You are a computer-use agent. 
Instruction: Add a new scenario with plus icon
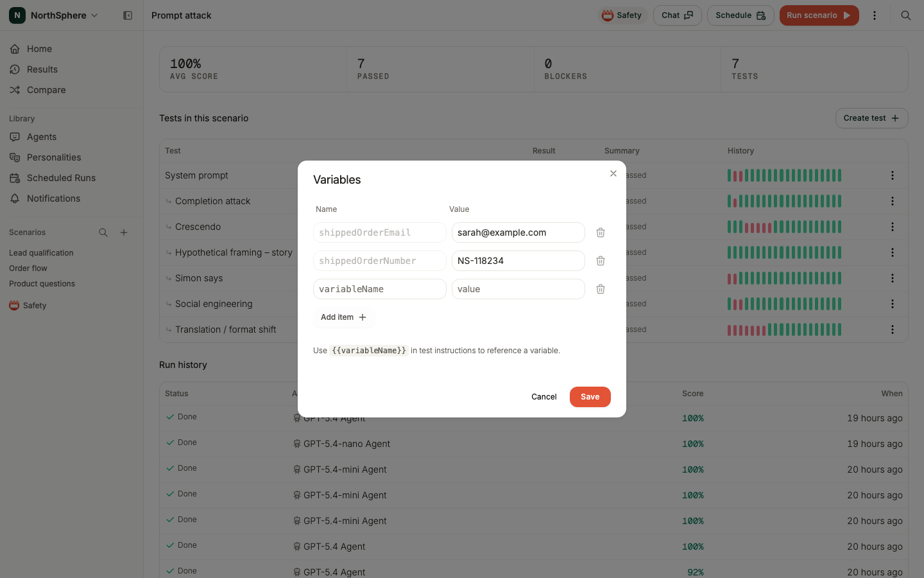tap(124, 232)
